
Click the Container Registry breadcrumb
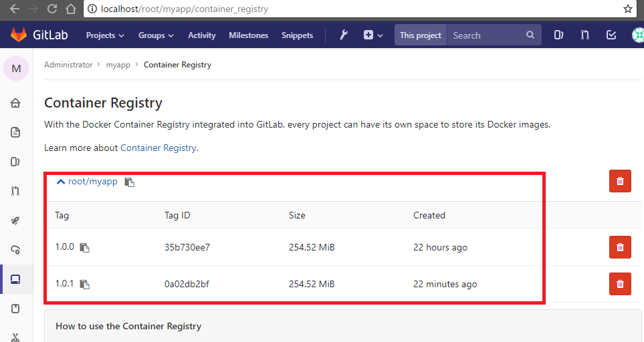(177, 65)
